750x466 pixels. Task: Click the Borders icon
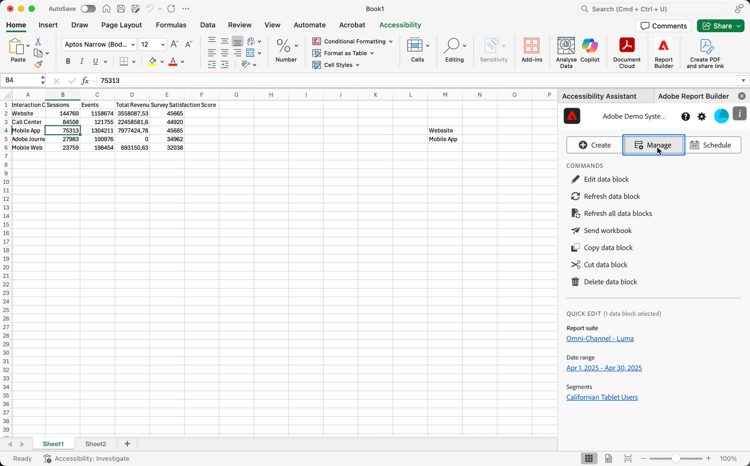[124, 61]
